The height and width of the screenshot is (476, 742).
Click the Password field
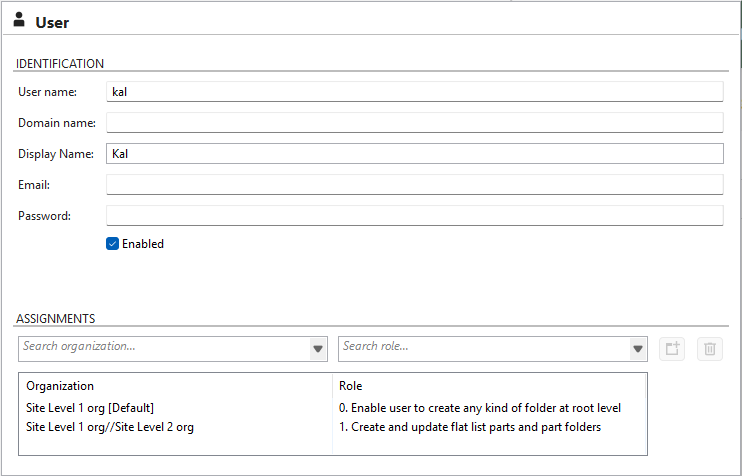point(414,216)
